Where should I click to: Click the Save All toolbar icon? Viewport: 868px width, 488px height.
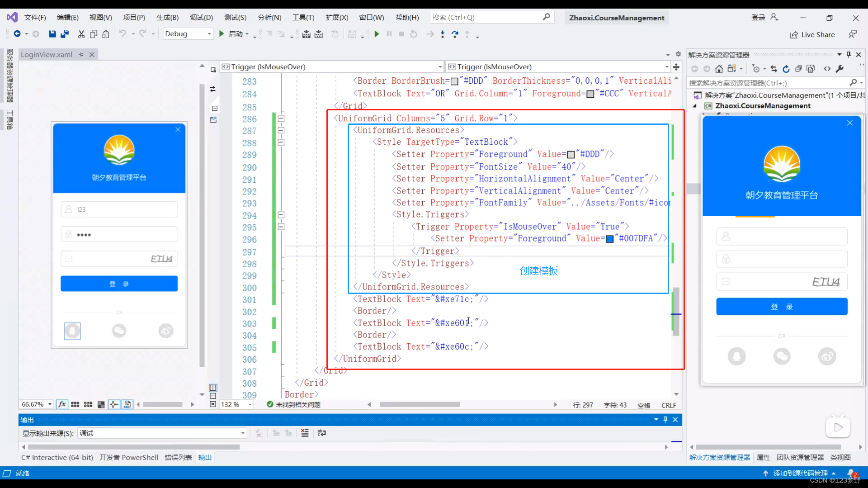(x=65, y=34)
